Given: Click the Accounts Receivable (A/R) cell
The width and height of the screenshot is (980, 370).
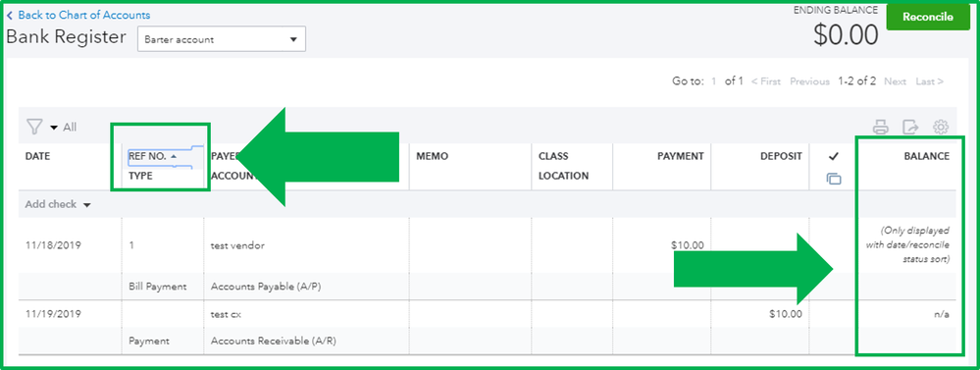Looking at the screenshot, I should [x=274, y=342].
